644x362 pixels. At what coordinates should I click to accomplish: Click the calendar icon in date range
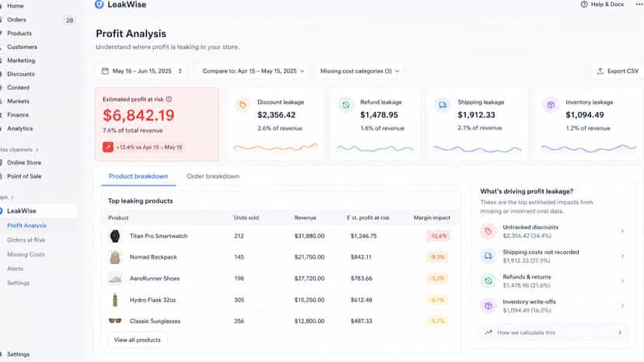pyautogui.click(x=105, y=71)
